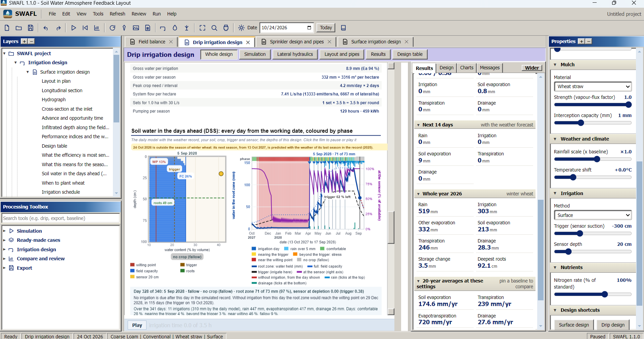This screenshot has height=339, width=644.
Task: Click the table sheet toolbar icon
Action: [147, 28]
